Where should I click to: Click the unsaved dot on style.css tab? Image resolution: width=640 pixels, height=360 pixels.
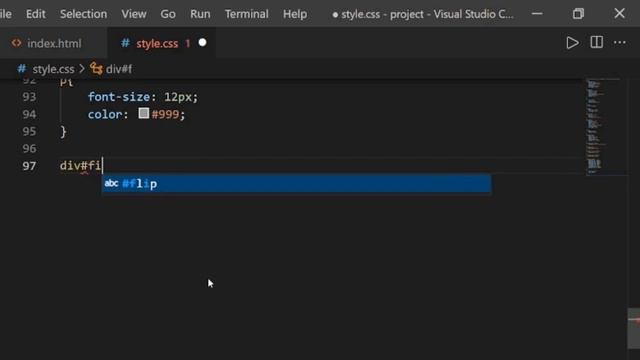tap(202, 42)
